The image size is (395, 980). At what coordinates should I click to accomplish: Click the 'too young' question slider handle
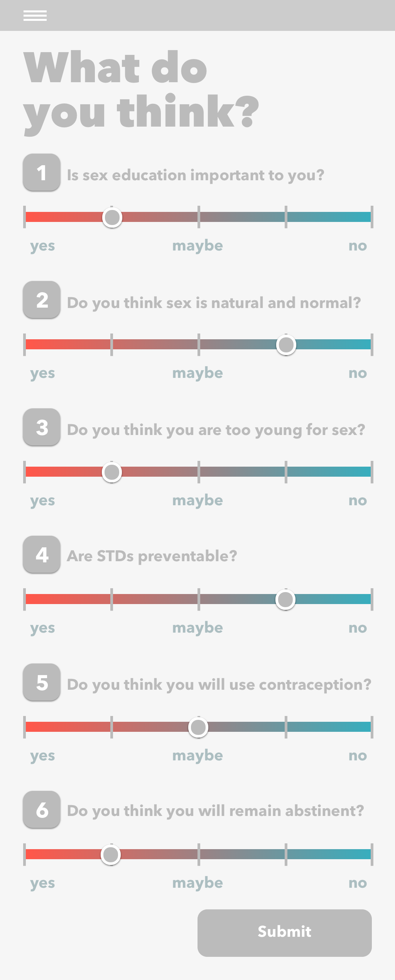tap(112, 472)
